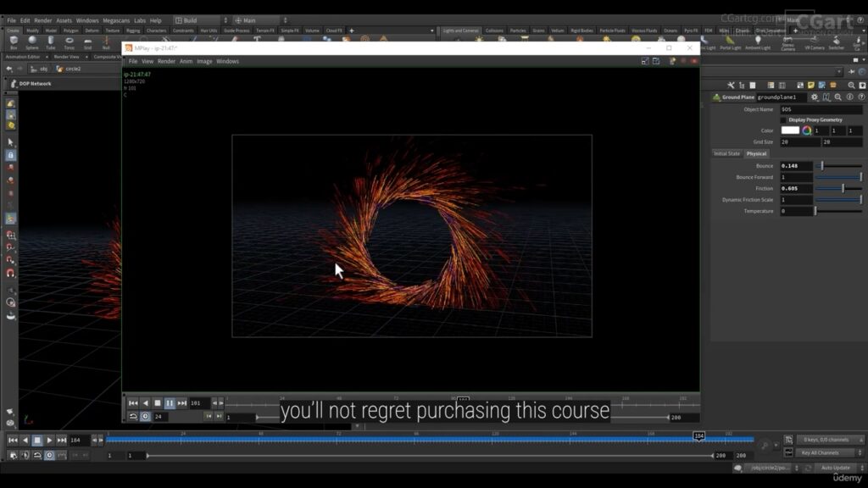Toggle real-time clock on Houdini playbar

[49, 455]
